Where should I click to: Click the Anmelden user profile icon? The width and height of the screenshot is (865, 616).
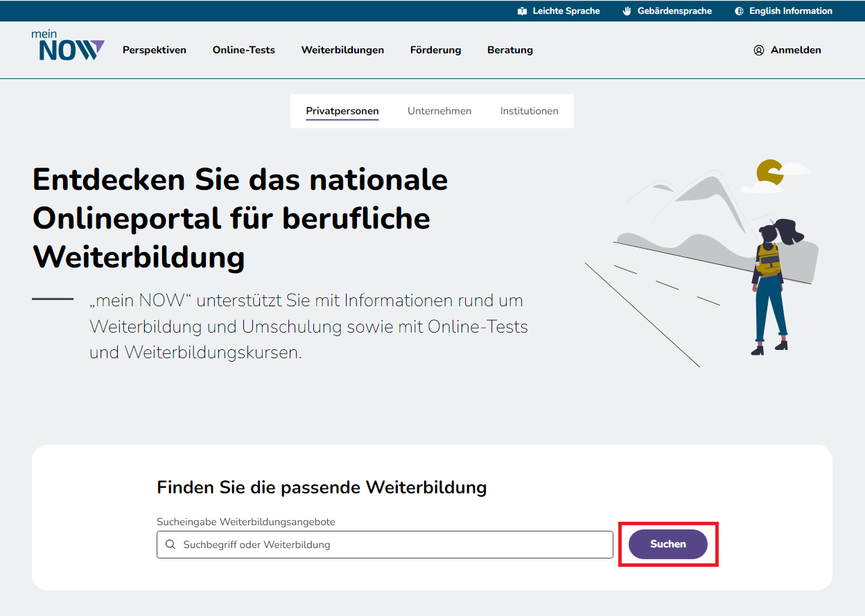point(759,50)
